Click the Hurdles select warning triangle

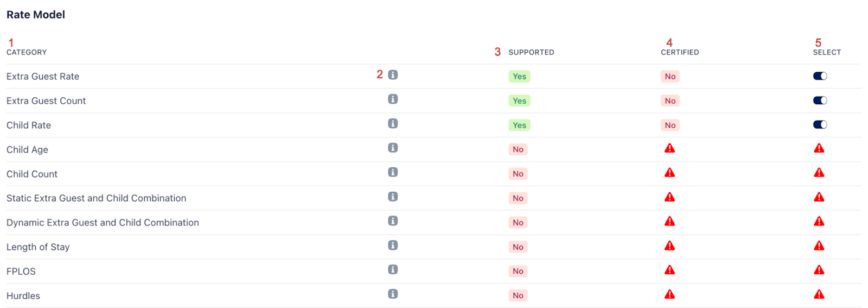(819, 294)
